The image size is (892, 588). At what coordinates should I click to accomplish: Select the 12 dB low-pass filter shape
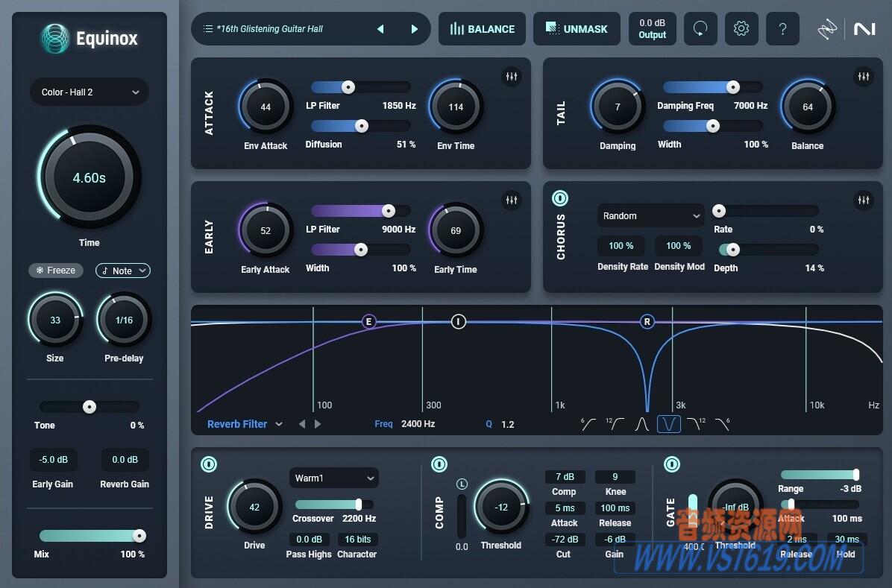point(695,423)
